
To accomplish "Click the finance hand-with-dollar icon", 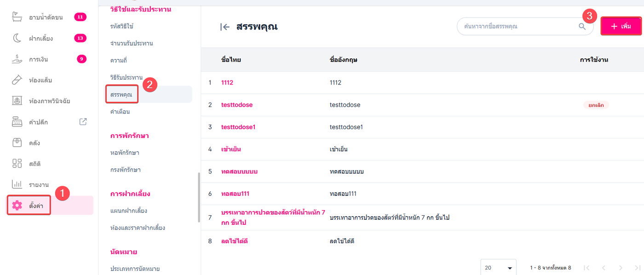I will point(17,59).
